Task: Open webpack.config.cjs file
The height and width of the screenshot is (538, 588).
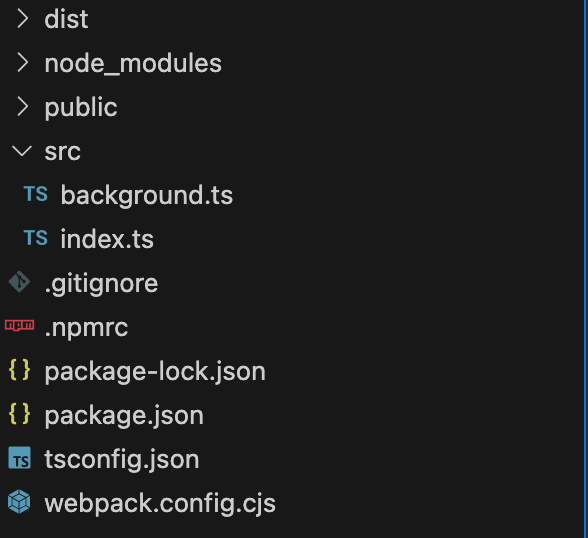Action: [x=160, y=503]
